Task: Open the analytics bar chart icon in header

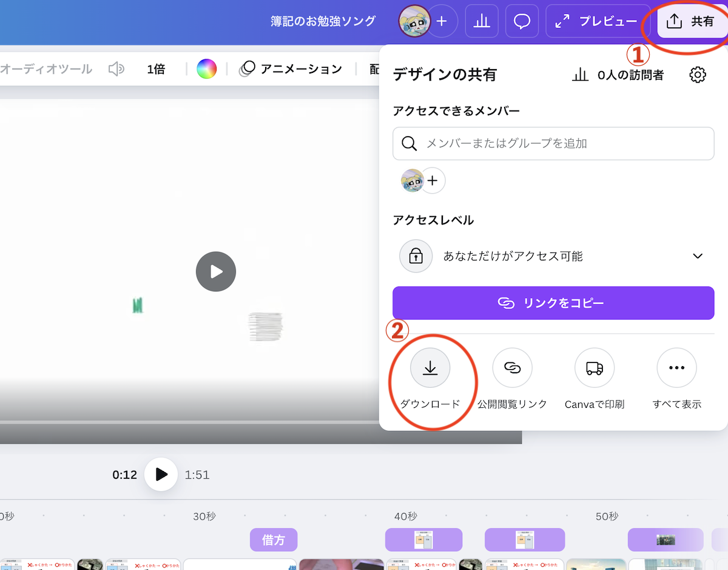Action: [482, 21]
